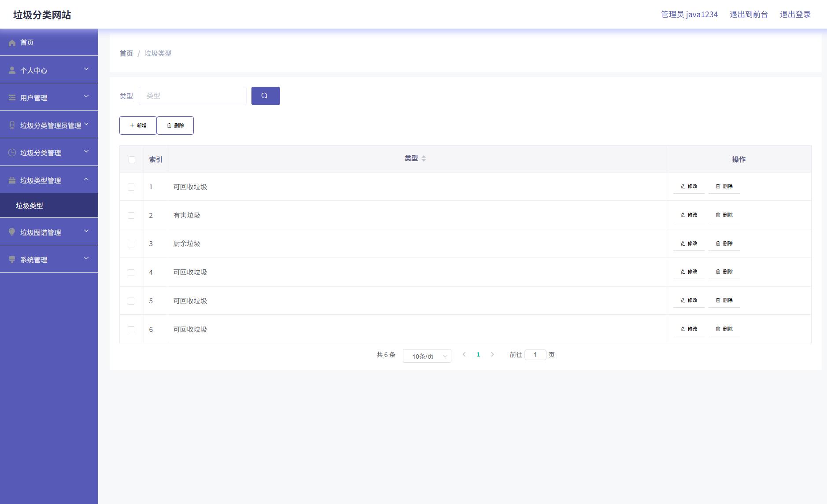The width and height of the screenshot is (827, 504).
Task: Check the checkbox for row 5
Action: tap(131, 301)
